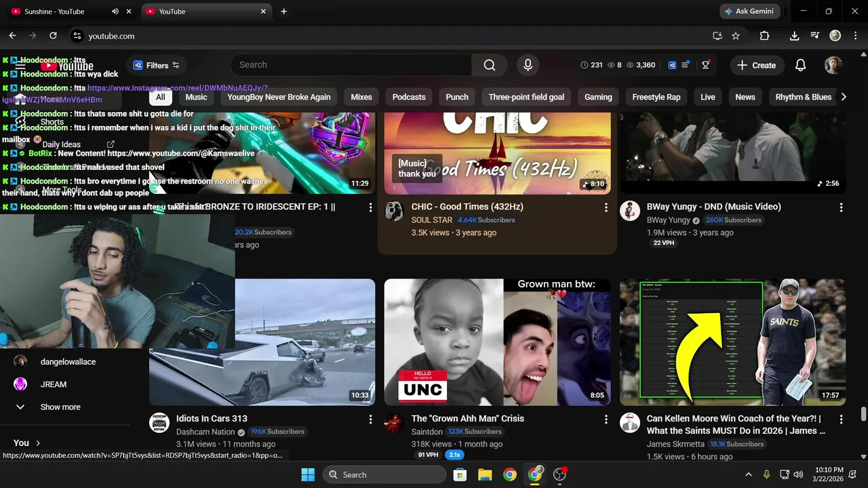Select the Freestyle Rap chip
The width and height of the screenshot is (868, 488).
[656, 97]
